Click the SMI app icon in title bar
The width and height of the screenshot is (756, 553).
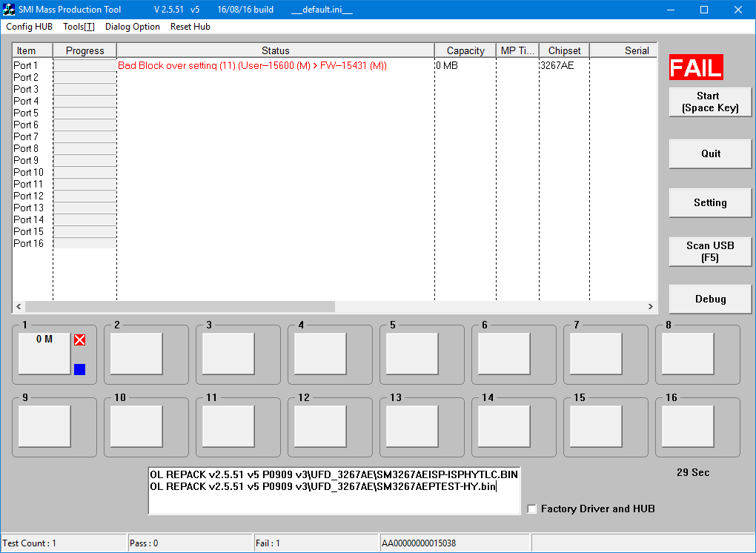click(x=9, y=9)
